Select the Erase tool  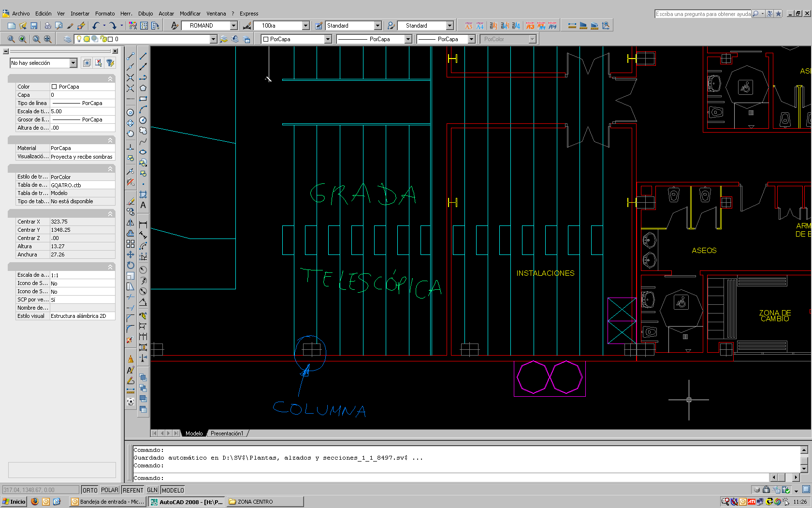pos(130,201)
